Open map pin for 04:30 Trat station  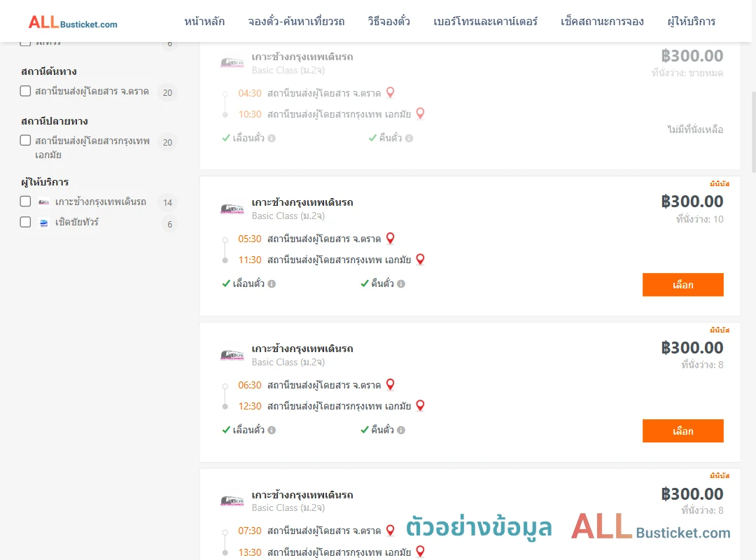[x=391, y=92]
